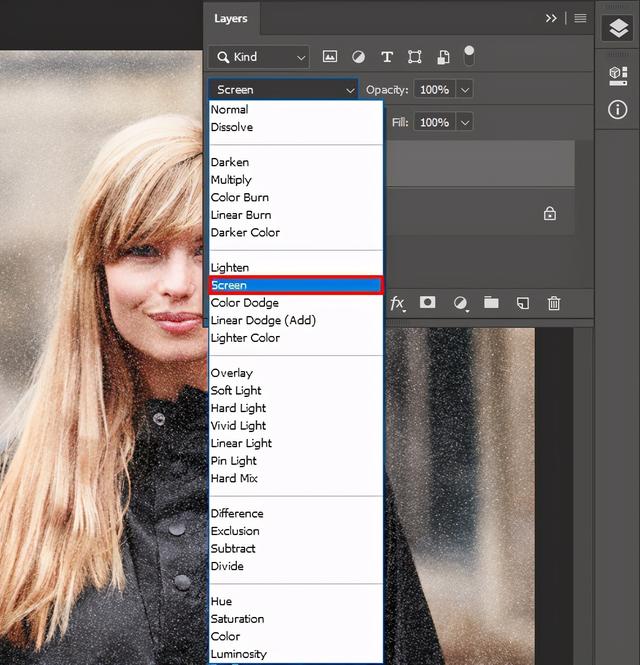The height and width of the screenshot is (665, 640).
Task: Select Hard Light blend mode
Action: pyautogui.click(x=296, y=408)
